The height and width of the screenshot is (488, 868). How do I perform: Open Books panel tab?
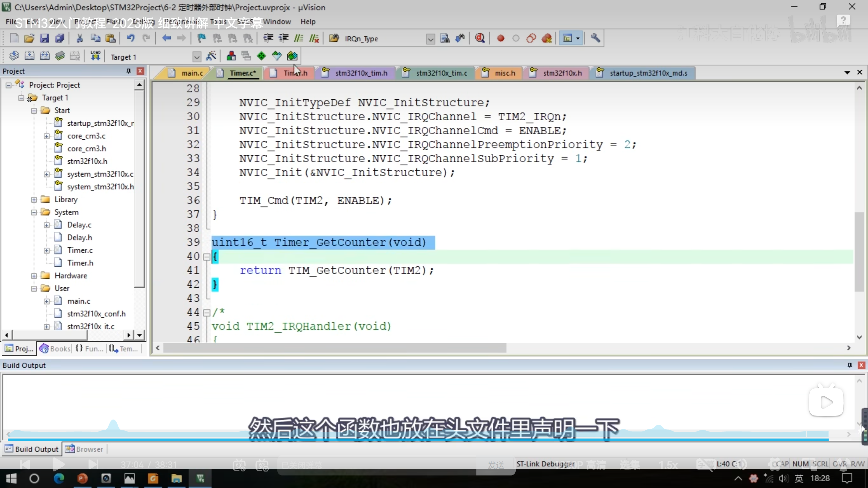(55, 349)
